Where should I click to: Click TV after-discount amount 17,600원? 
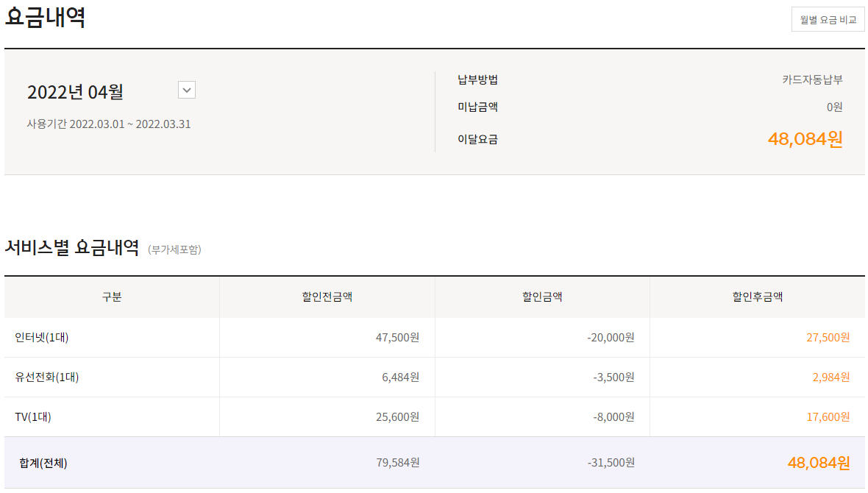pyautogui.click(x=828, y=417)
